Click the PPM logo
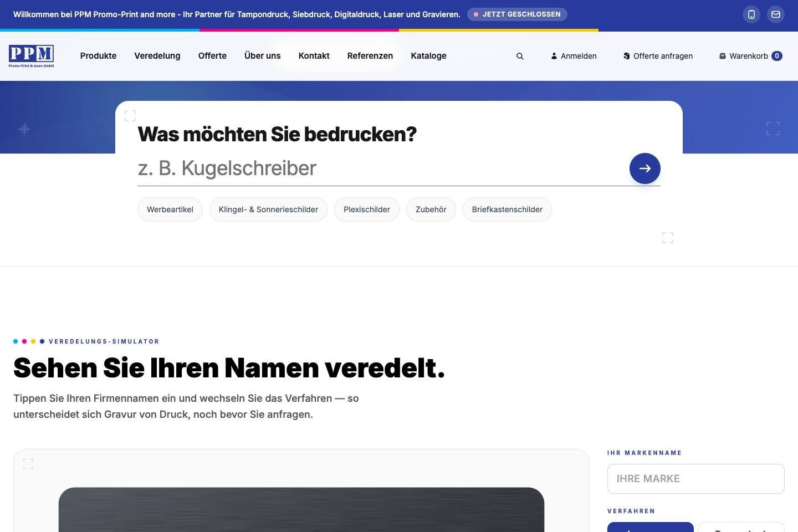 point(31,56)
